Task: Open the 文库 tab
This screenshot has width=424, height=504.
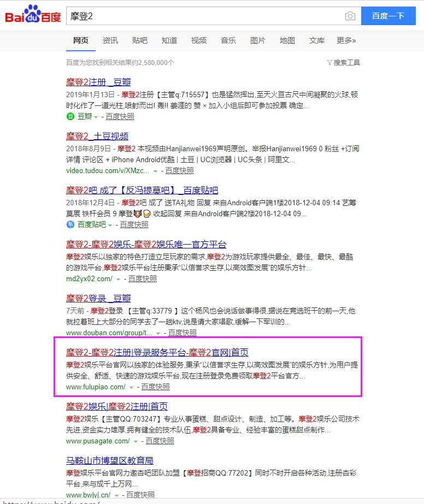Action: point(317,40)
